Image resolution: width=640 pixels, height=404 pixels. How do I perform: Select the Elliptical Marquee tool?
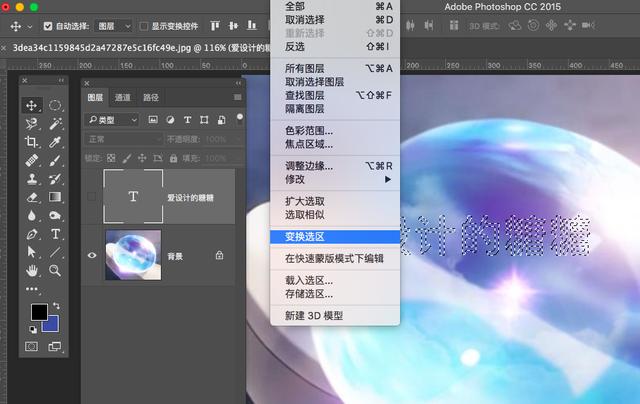click(55, 105)
